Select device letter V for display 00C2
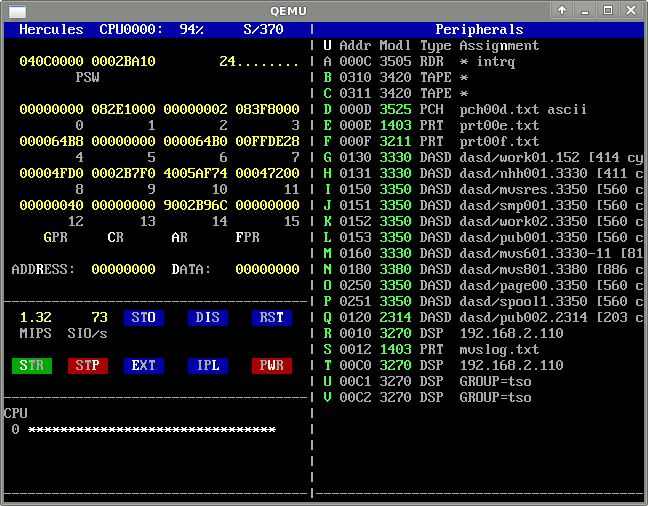Viewport: 648px width, 506px height. [x=327, y=397]
